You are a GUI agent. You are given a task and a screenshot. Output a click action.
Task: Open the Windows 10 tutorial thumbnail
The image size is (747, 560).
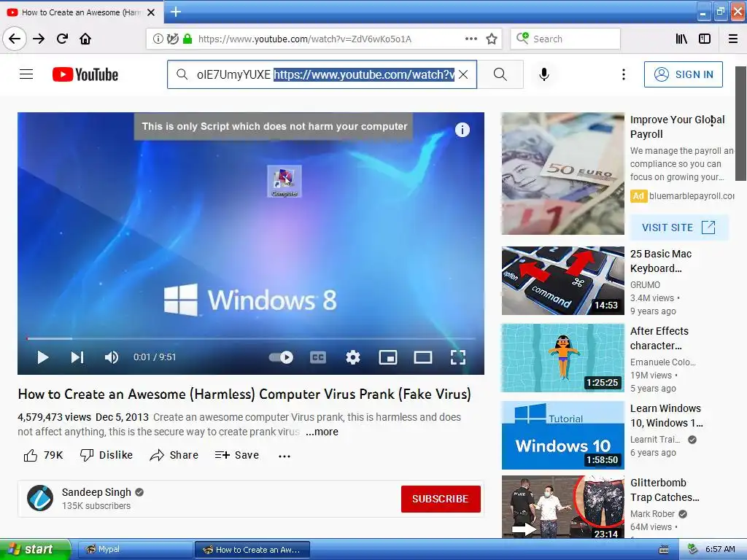tap(562, 435)
